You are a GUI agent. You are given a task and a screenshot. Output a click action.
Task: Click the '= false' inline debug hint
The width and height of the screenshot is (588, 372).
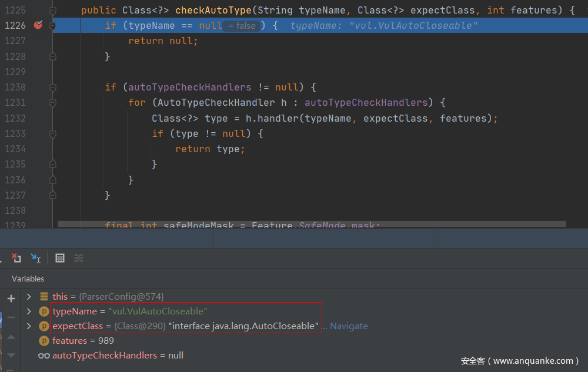(242, 26)
